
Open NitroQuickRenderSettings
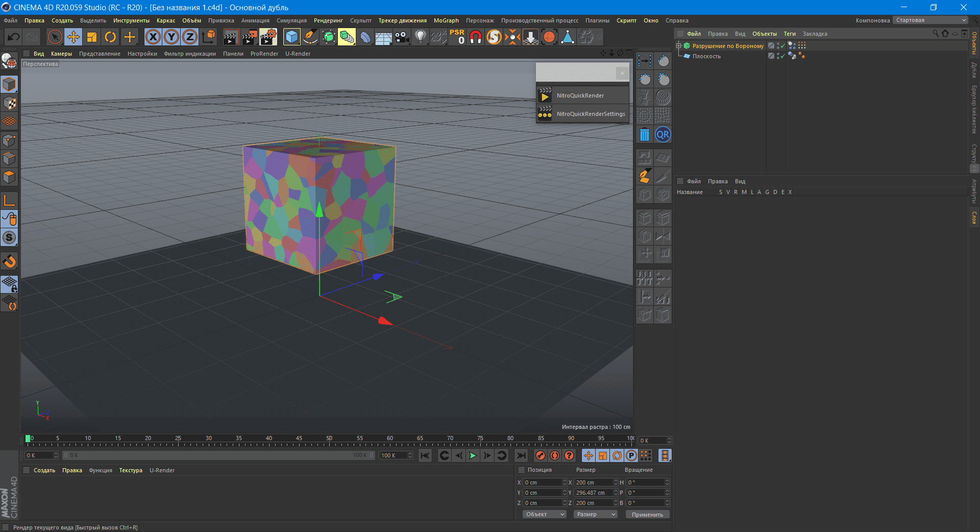click(582, 114)
